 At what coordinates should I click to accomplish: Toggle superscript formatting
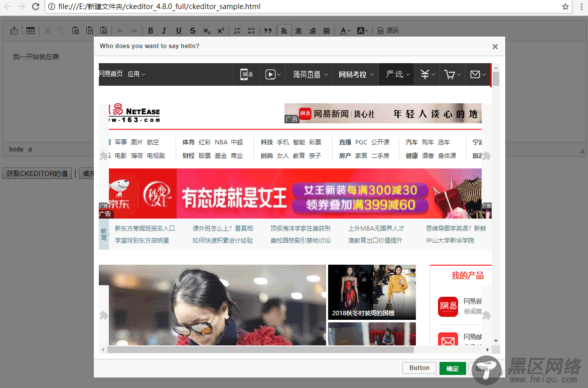(221, 31)
